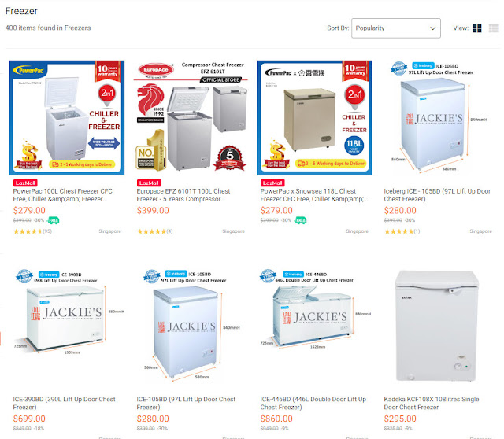Click the free shipping icon under PowerPac 100L
504x439 pixels.
(53, 220)
